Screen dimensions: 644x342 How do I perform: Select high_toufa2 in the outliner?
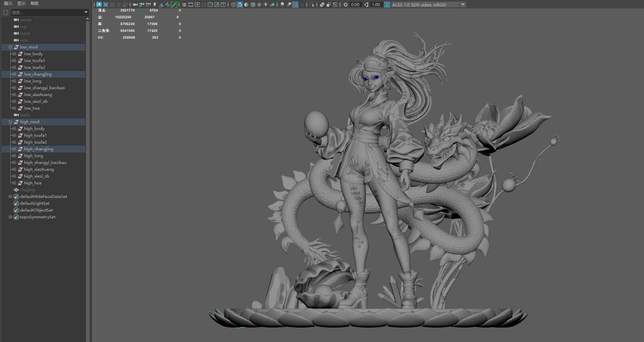pyautogui.click(x=35, y=142)
